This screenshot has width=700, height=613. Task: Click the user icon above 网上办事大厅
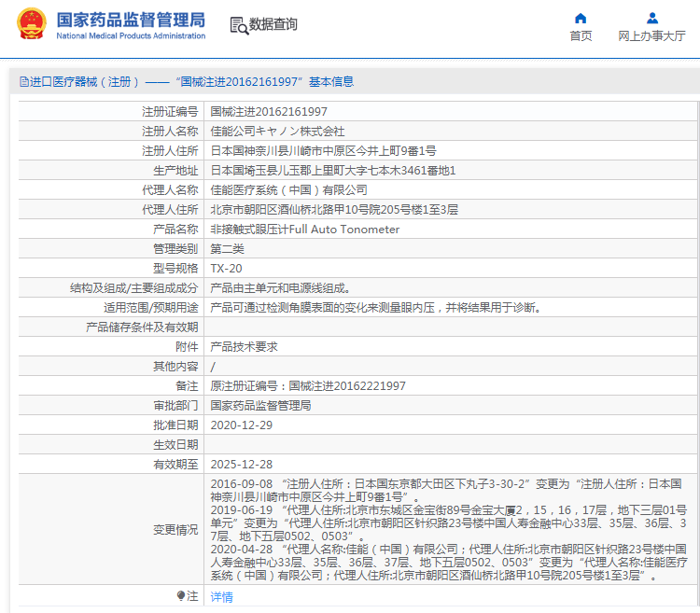(652, 18)
